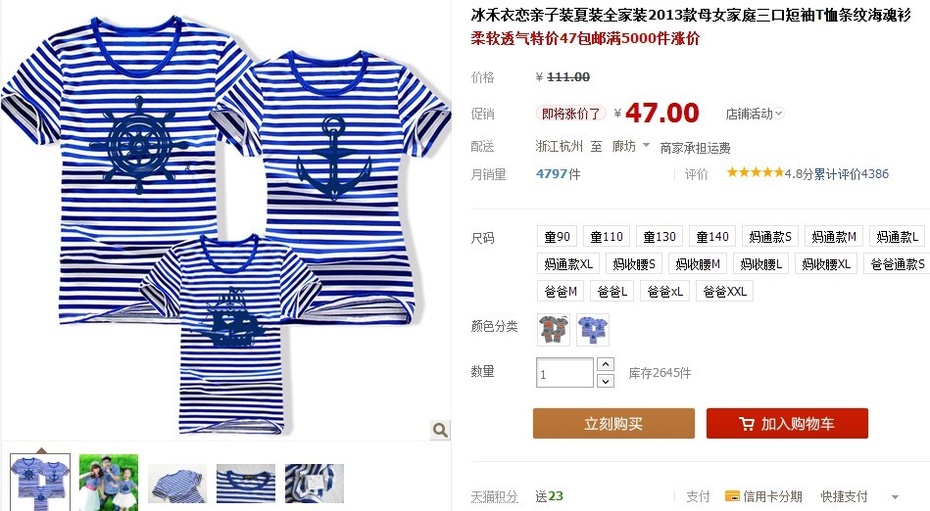Increase quantity with the up arrow
The height and width of the screenshot is (511, 930).
tap(605, 364)
